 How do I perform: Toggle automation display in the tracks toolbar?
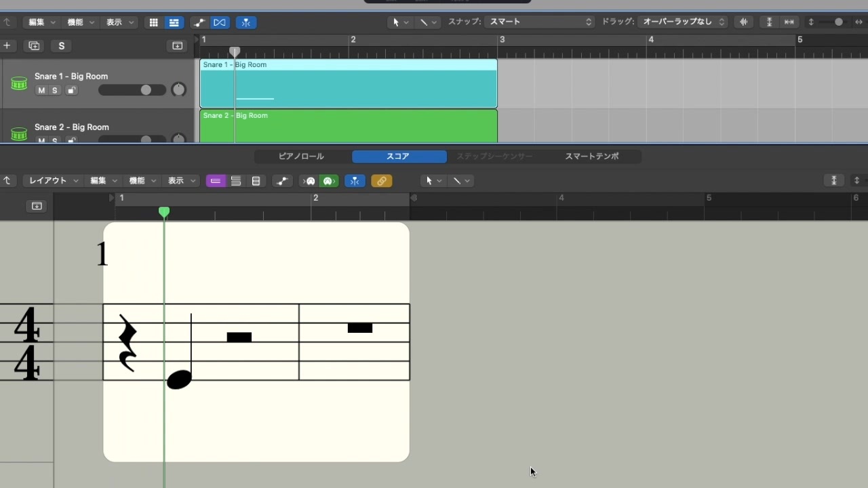pyautogui.click(x=199, y=22)
